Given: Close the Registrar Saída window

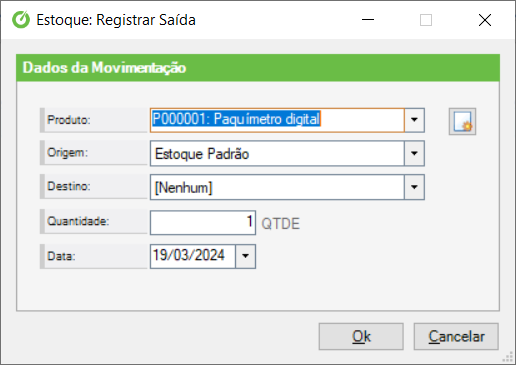Looking at the screenshot, I should (x=485, y=20).
